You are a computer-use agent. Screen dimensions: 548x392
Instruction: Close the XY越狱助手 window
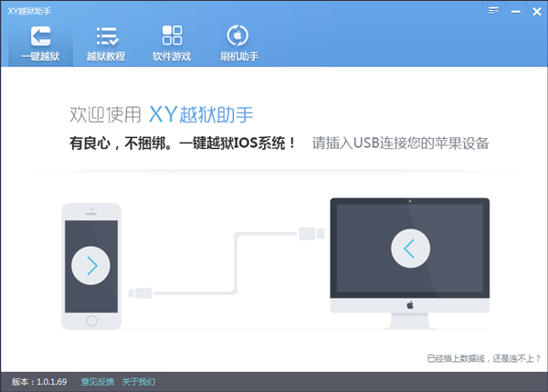pos(537,12)
